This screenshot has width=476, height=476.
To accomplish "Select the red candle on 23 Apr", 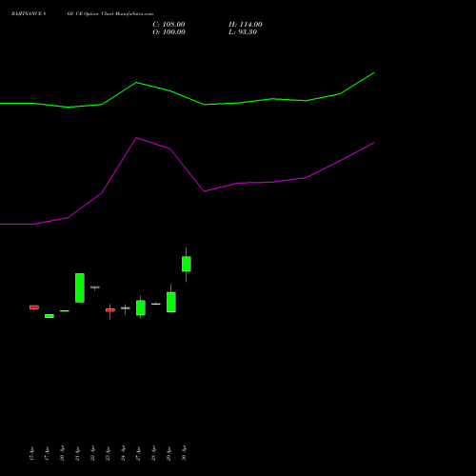I will [x=110, y=310].
